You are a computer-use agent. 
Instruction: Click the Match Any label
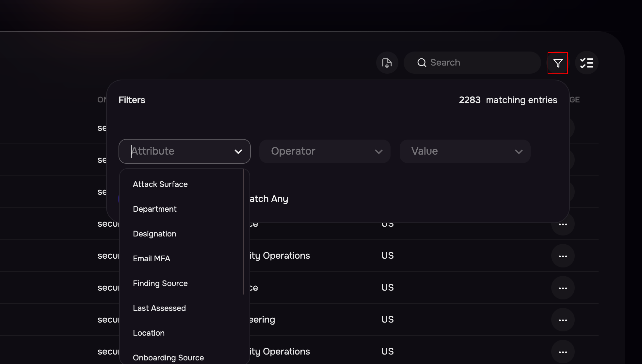coord(268,199)
